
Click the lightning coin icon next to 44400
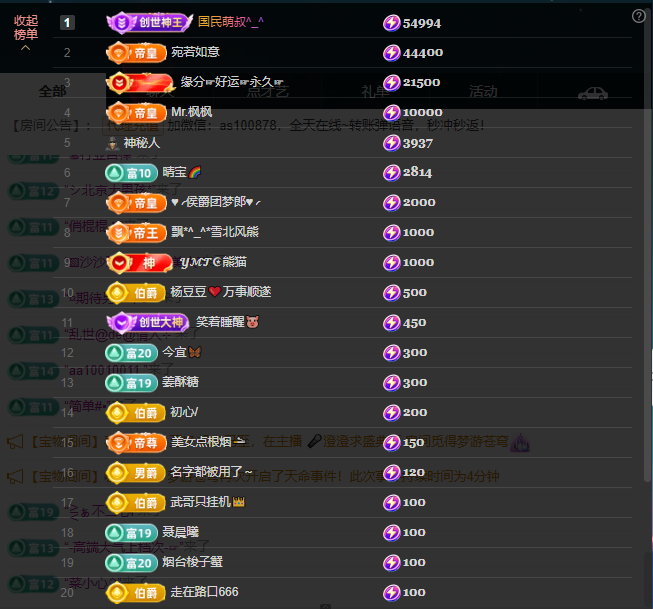[391, 53]
